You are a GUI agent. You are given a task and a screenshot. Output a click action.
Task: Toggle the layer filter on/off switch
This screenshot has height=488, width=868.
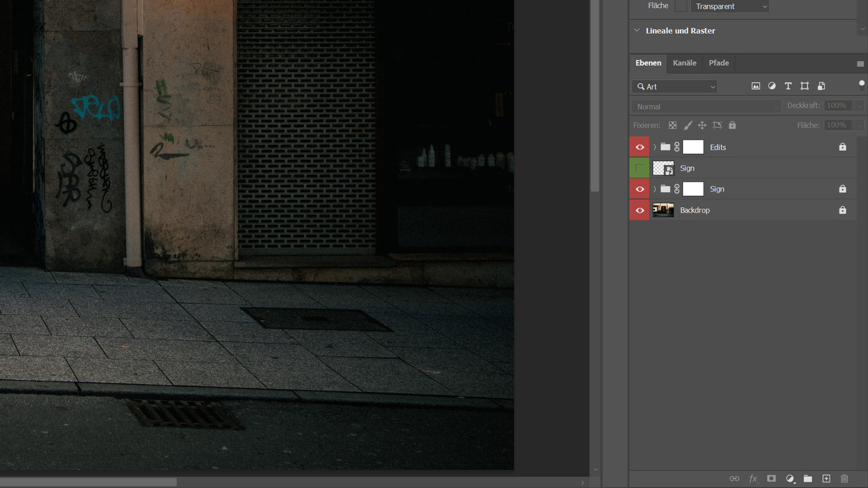862,86
